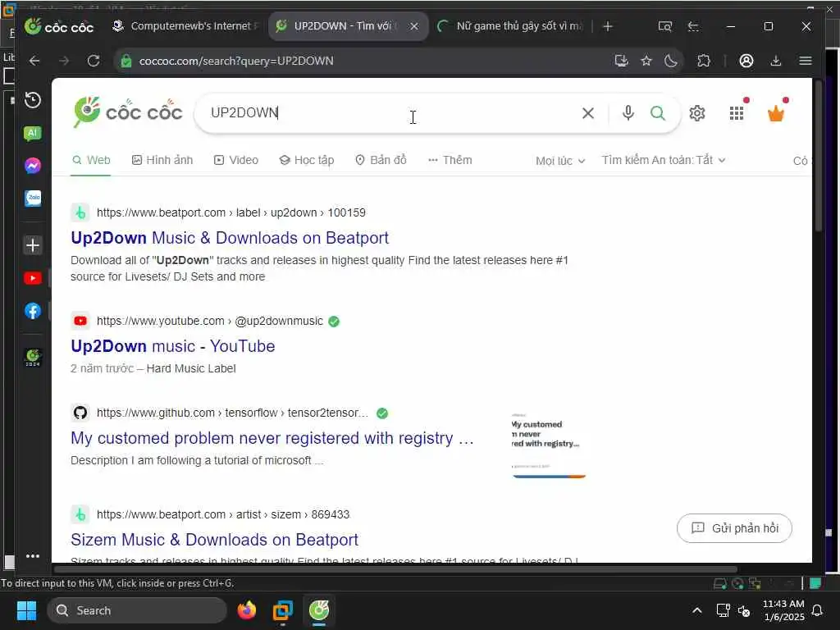Viewport: 840px width, 630px height.
Task: Start voice search with the microphone
Action: click(x=628, y=113)
